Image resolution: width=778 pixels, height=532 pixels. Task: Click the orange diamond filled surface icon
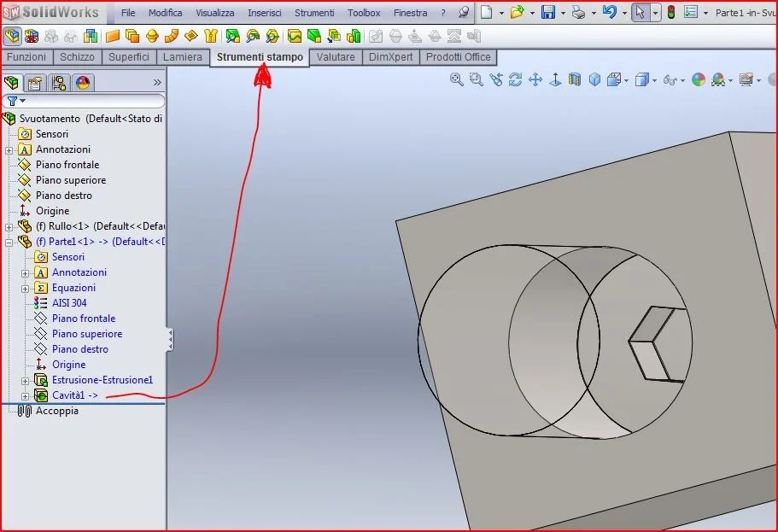pyautogui.click(x=191, y=36)
